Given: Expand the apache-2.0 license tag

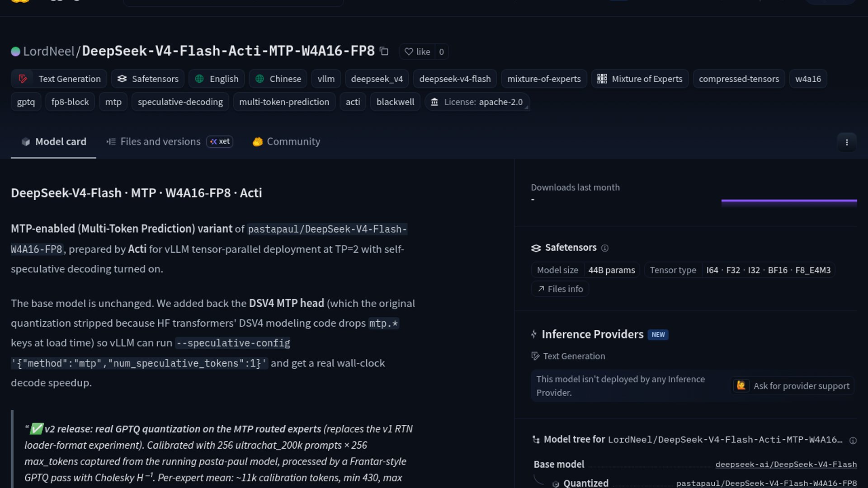Looking at the screenshot, I should (477, 102).
